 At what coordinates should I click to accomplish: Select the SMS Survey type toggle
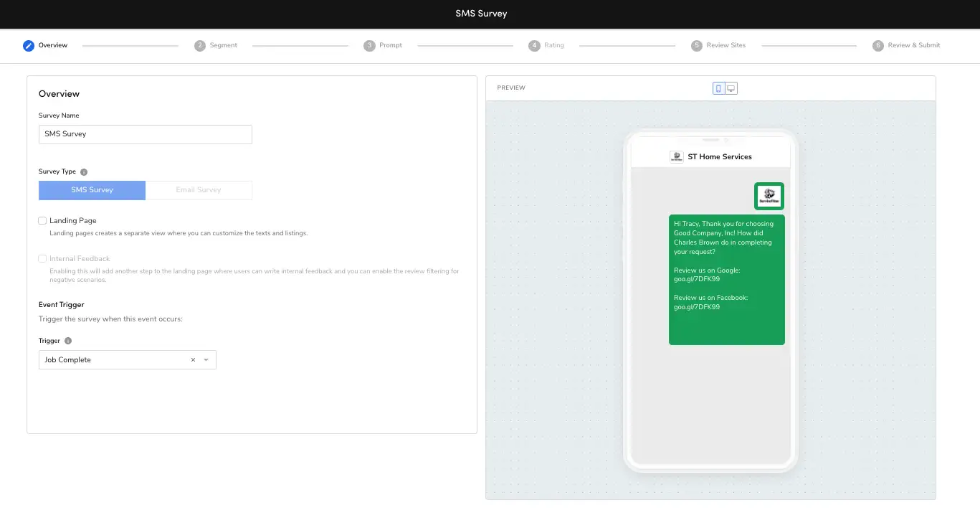pyautogui.click(x=92, y=189)
